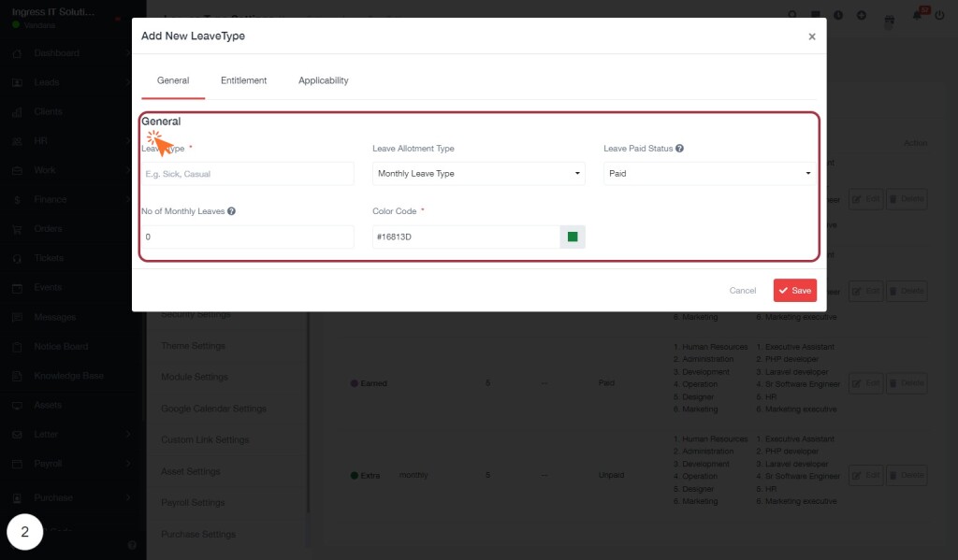Click Edit on the Earned leave row
Screen dimensions: 958x560
click(865, 383)
